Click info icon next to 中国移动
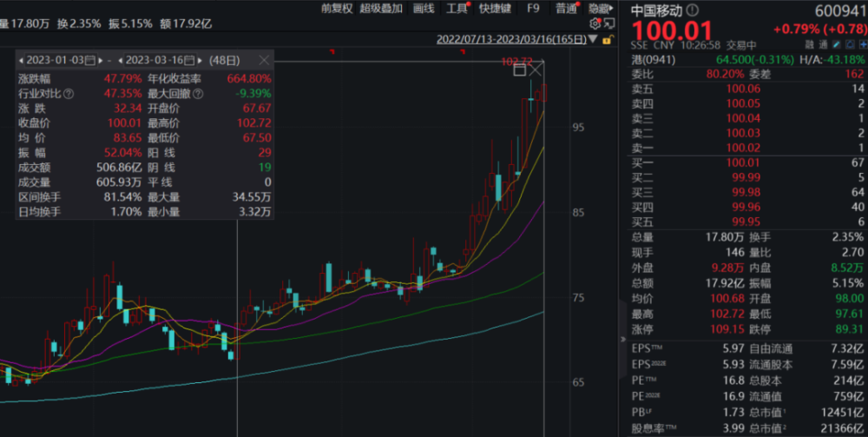 [x=693, y=10]
